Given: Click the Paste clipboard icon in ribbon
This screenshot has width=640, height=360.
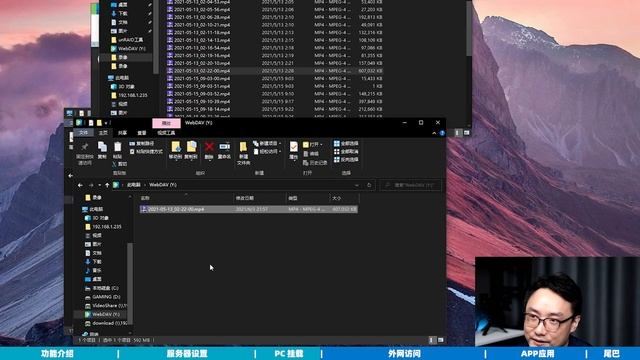Looking at the screenshot, I should [118, 147].
